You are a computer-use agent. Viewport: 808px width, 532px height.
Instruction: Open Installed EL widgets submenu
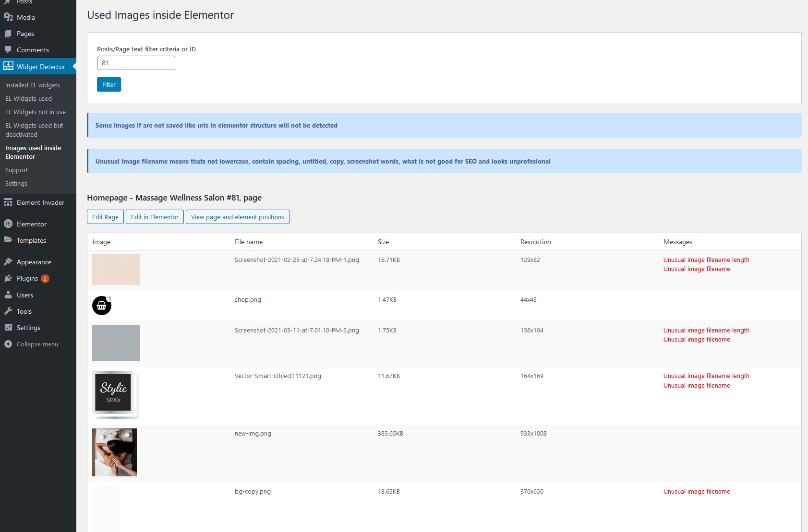[33, 85]
